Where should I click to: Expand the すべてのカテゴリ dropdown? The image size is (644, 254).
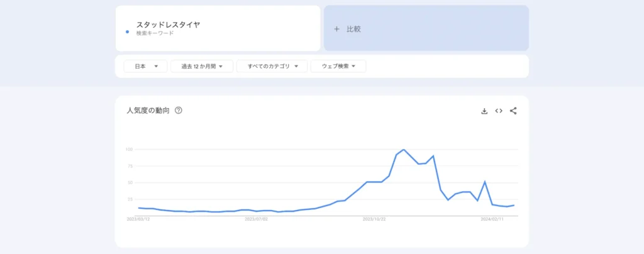pyautogui.click(x=272, y=66)
